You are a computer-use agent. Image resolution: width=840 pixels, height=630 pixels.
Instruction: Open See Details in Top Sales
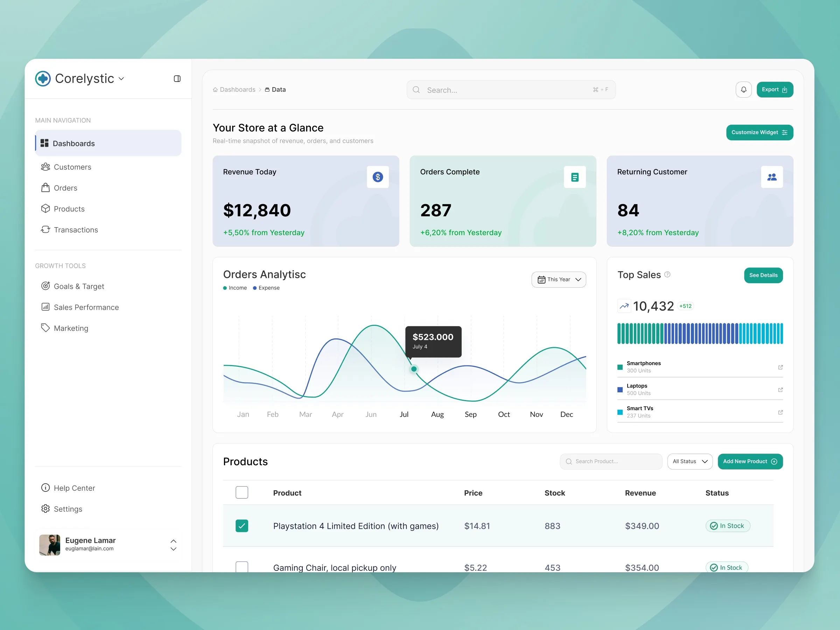click(763, 275)
